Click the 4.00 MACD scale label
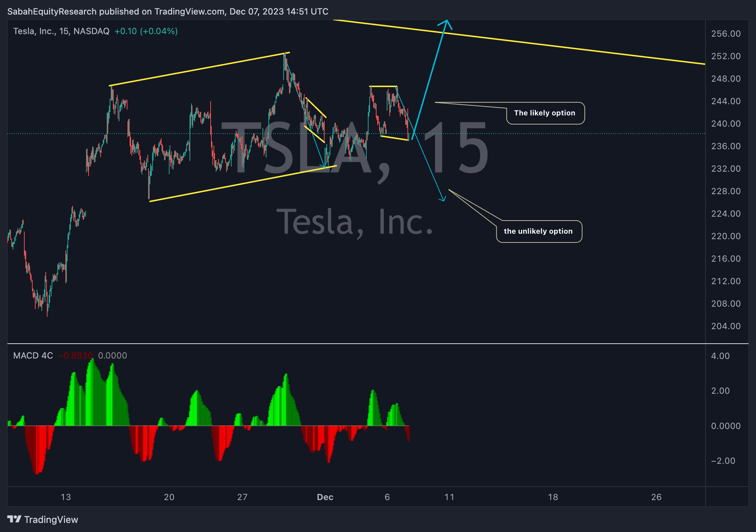The image size is (756, 532). pyautogui.click(x=720, y=356)
